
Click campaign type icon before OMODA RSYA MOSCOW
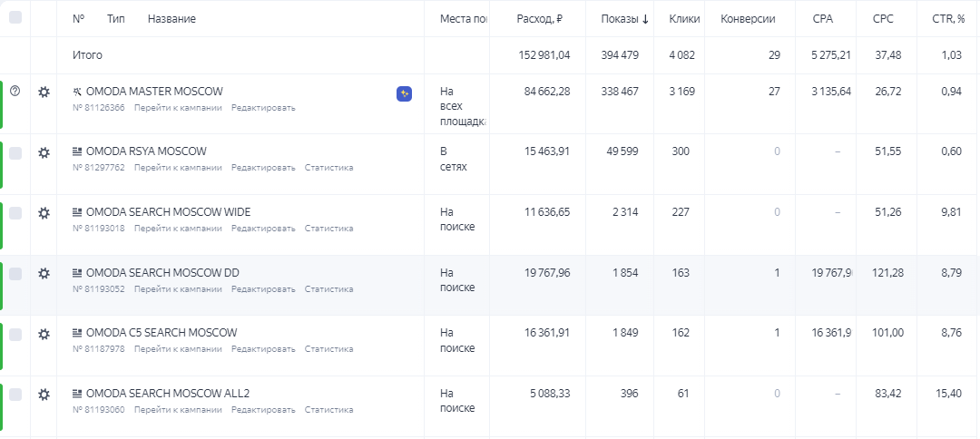[77, 151]
